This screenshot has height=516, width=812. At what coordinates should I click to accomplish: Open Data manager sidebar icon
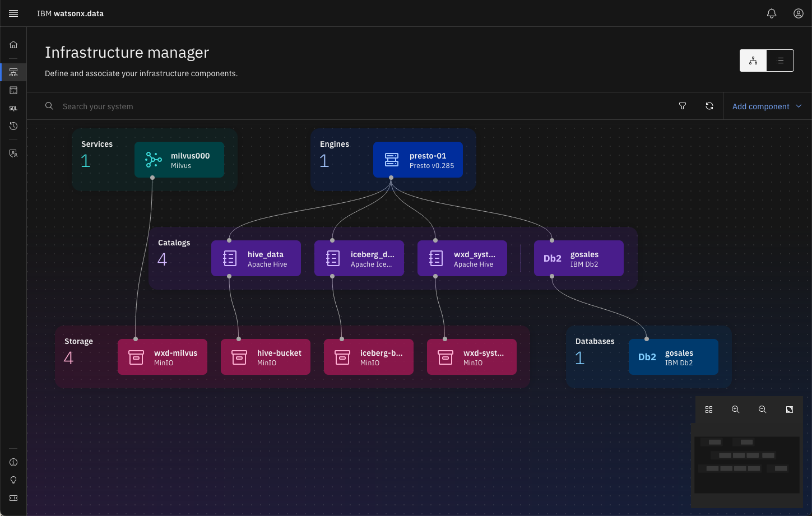(13, 90)
